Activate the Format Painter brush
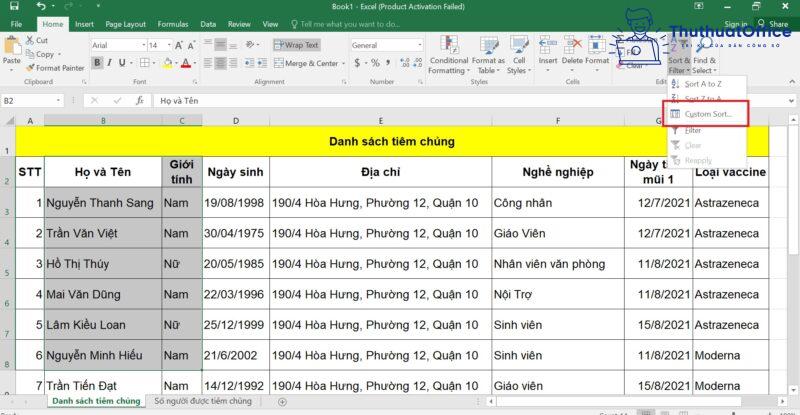This screenshot has height=415, width=800. pos(55,67)
